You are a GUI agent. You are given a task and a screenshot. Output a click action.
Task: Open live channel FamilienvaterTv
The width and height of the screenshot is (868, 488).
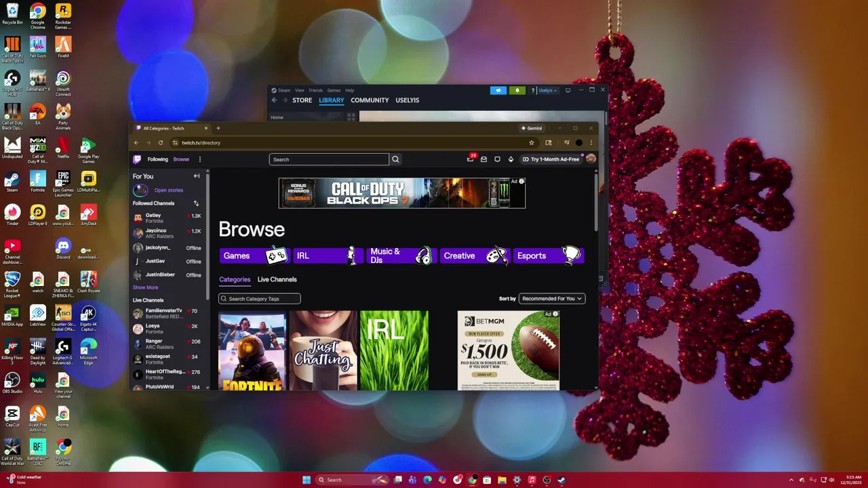[167, 314]
